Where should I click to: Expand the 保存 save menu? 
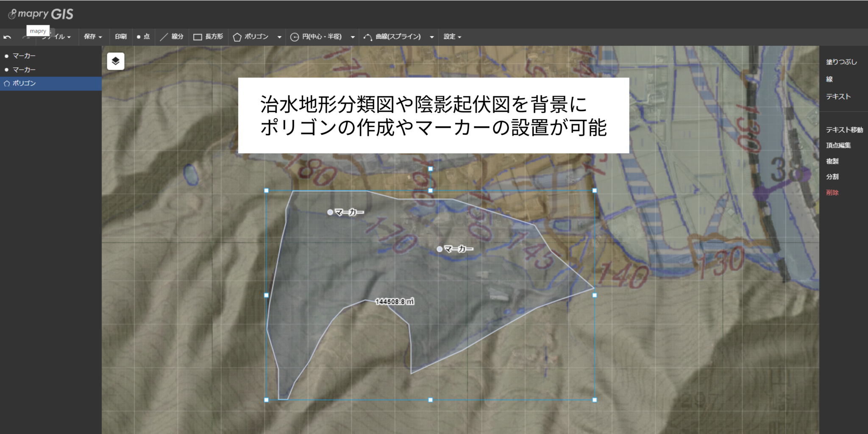click(x=93, y=36)
